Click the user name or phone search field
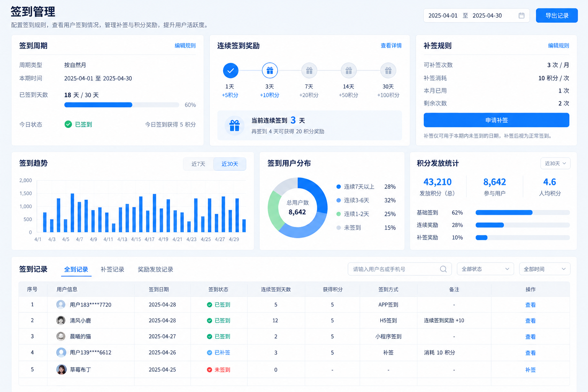 click(400, 269)
